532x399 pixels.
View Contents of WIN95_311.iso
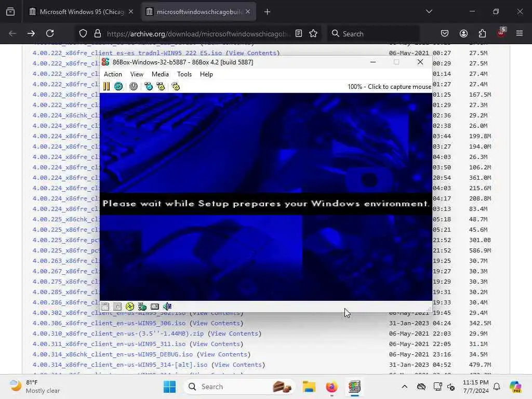pos(217,344)
